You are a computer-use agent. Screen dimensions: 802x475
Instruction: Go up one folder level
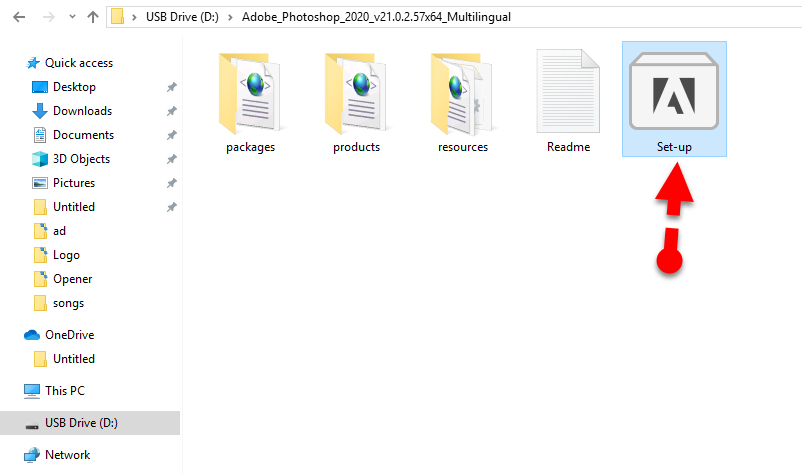(x=92, y=17)
